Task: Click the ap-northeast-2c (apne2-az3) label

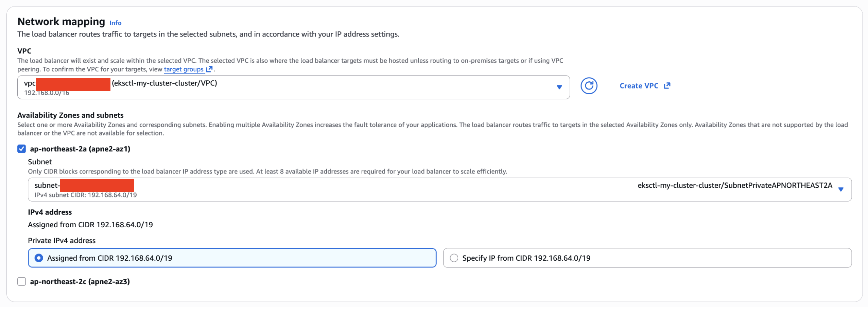Action: 80,282
